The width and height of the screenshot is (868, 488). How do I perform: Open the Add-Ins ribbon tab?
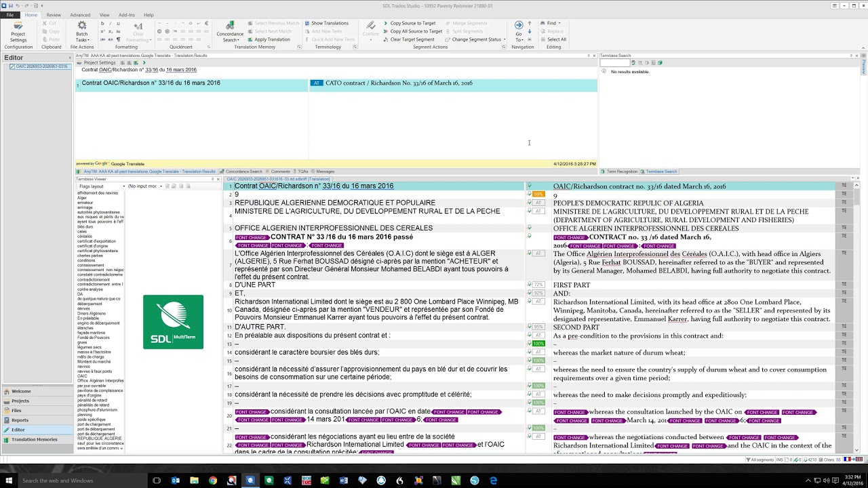tap(127, 15)
